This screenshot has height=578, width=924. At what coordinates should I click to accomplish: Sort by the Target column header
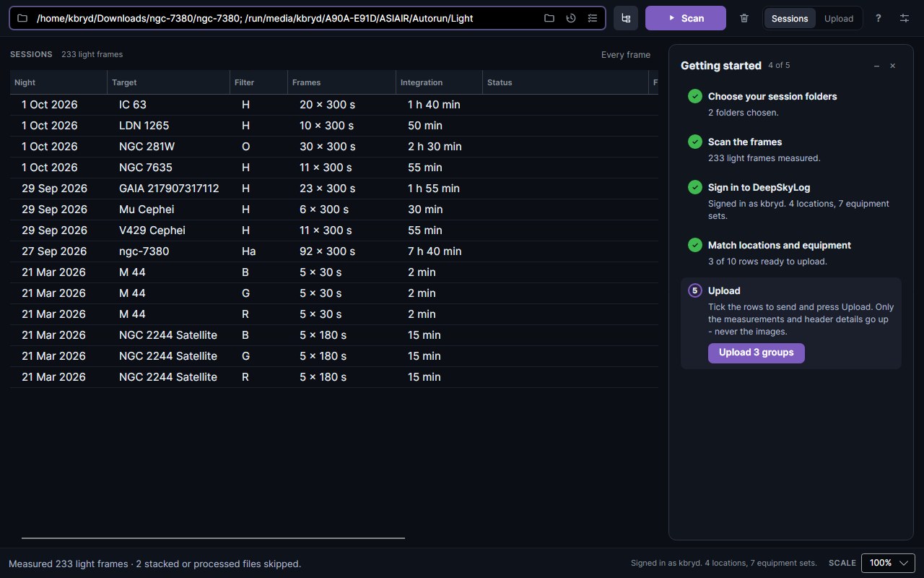169,82
